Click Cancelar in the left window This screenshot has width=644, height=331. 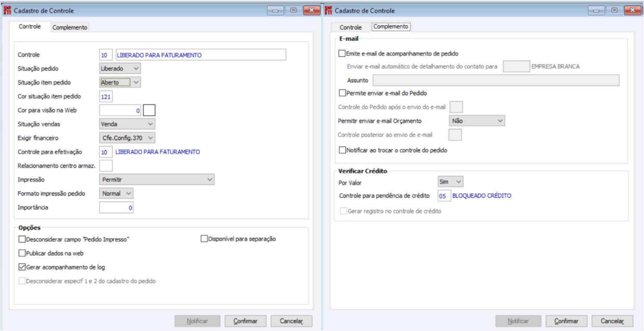click(x=292, y=321)
